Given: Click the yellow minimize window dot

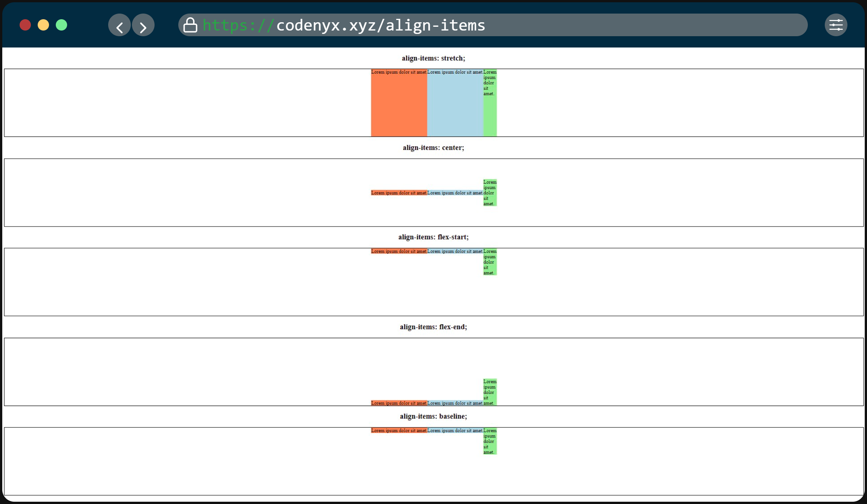Looking at the screenshot, I should [x=43, y=25].
